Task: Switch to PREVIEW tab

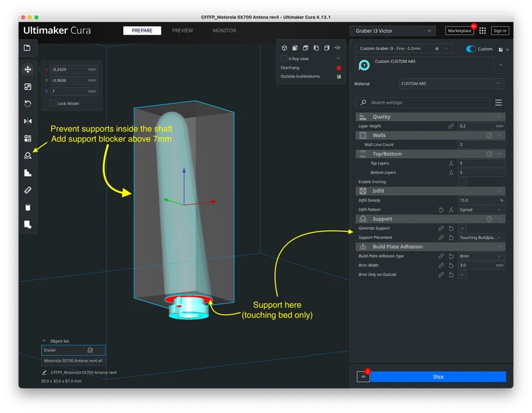Action: coord(182,31)
